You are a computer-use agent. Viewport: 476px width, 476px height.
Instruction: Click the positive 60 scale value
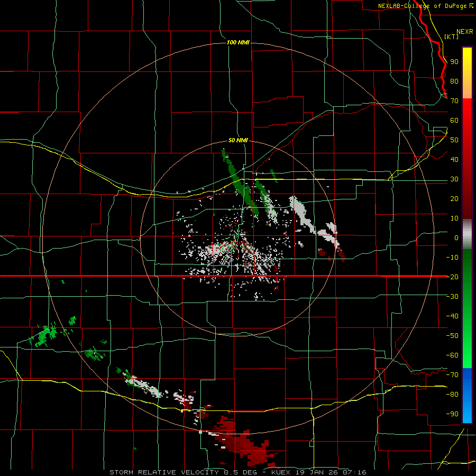[x=454, y=121]
